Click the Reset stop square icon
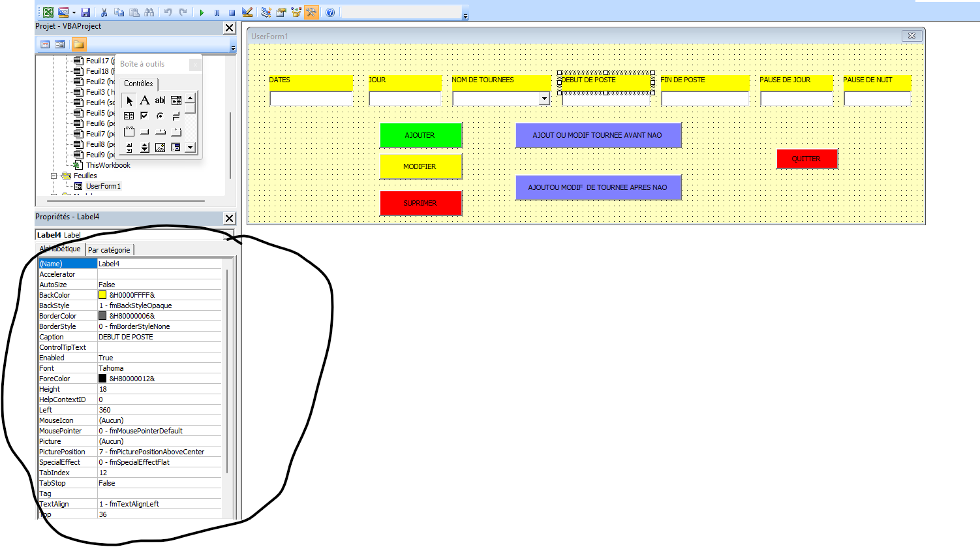The width and height of the screenshot is (980, 547). tap(232, 12)
